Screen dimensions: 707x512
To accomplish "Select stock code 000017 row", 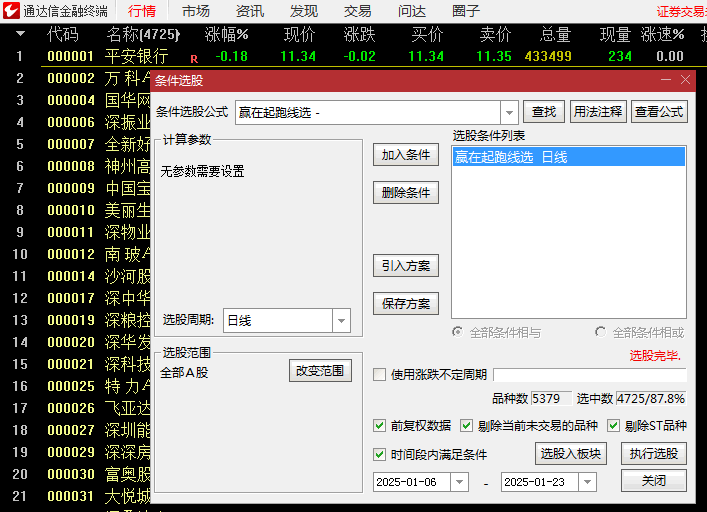I will [x=71, y=298].
